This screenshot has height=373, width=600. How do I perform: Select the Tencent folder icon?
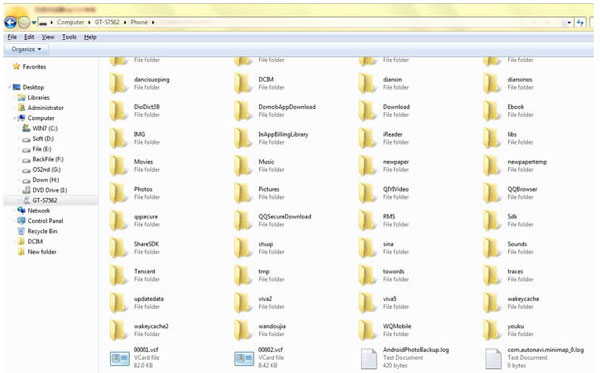(x=118, y=275)
